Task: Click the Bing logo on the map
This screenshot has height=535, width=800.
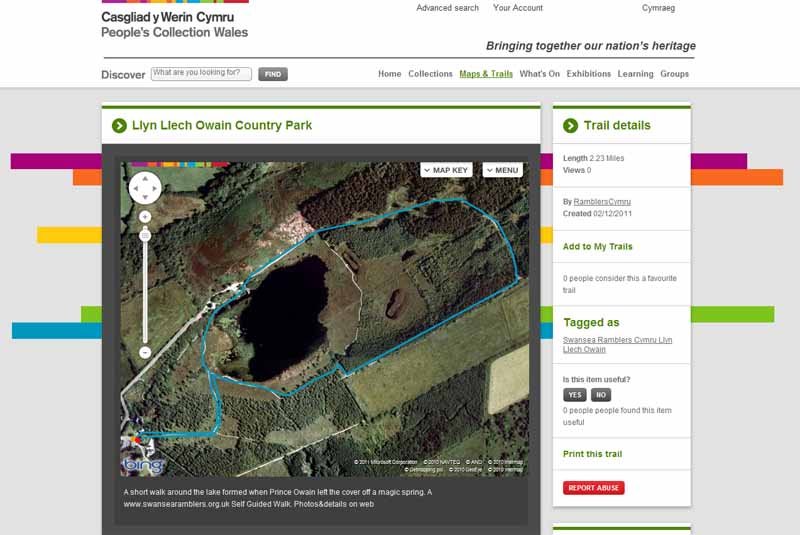Action: pyautogui.click(x=142, y=464)
